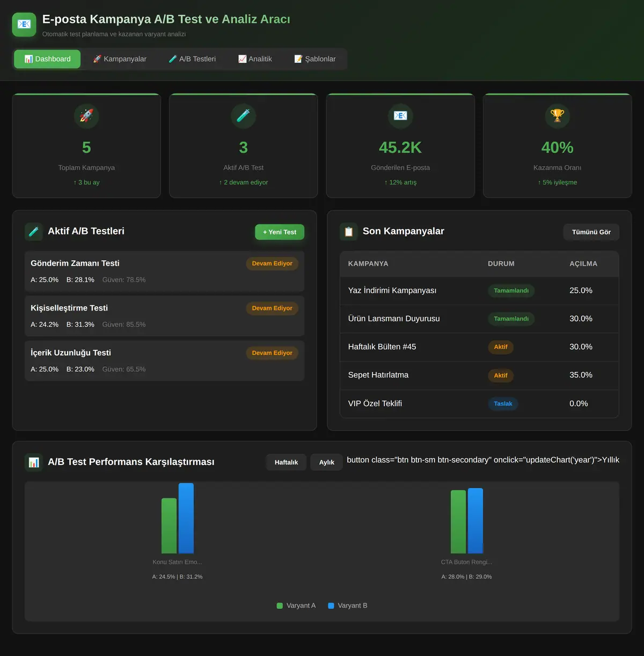The image size is (644, 656).
Task: Select the Haftalık Bülten #45 row
Action: tap(479, 347)
